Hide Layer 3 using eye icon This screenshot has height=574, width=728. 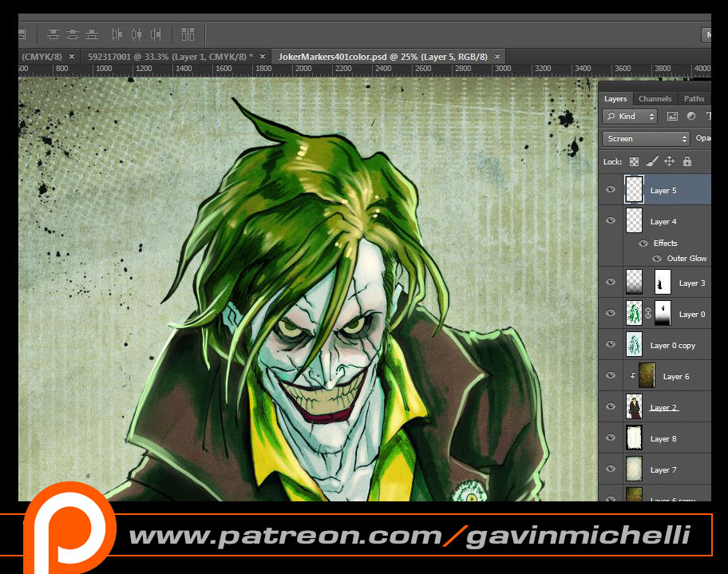pos(611,282)
